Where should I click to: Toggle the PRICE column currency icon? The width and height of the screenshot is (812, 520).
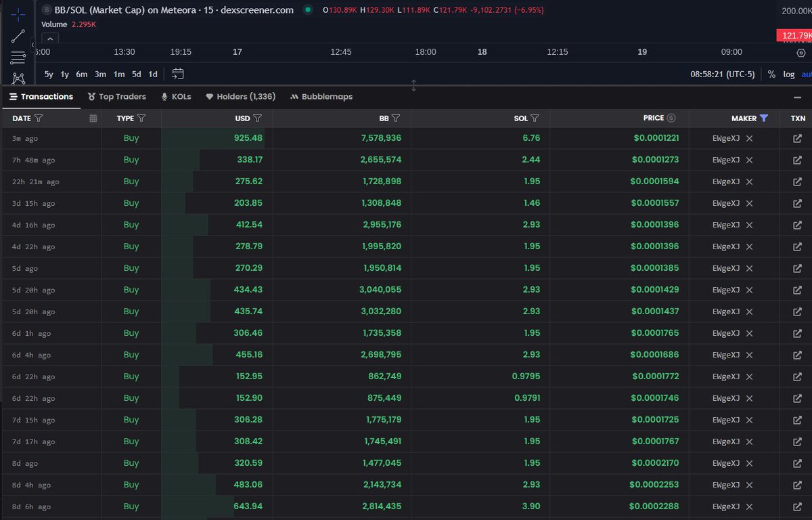(x=671, y=118)
